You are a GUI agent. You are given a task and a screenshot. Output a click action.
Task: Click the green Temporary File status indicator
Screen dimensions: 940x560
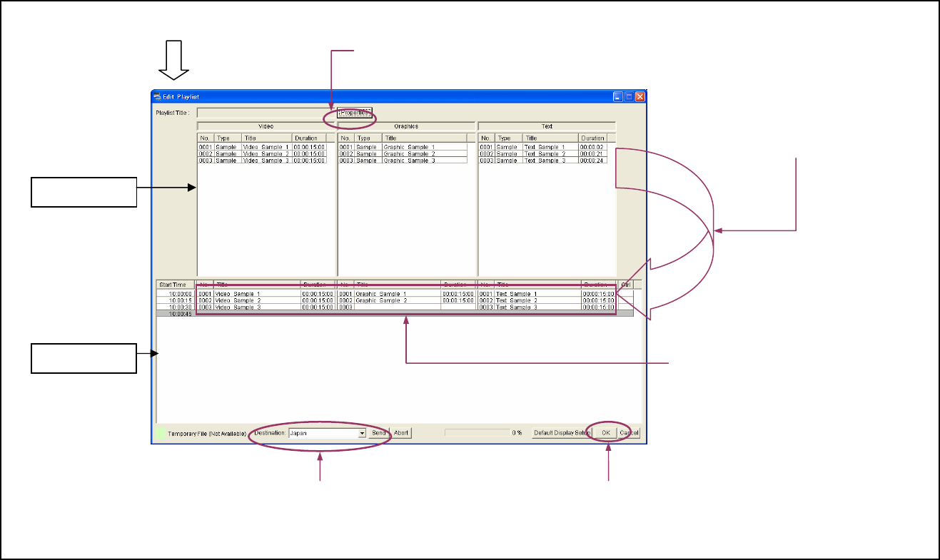tap(161, 432)
